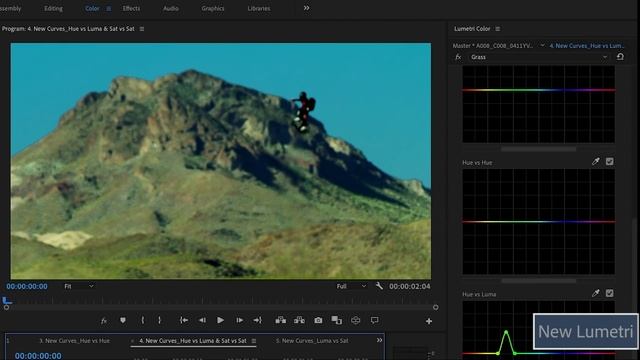Pick color with Hue vs Hue eyedropper
The image size is (640, 360).
[x=596, y=162]
